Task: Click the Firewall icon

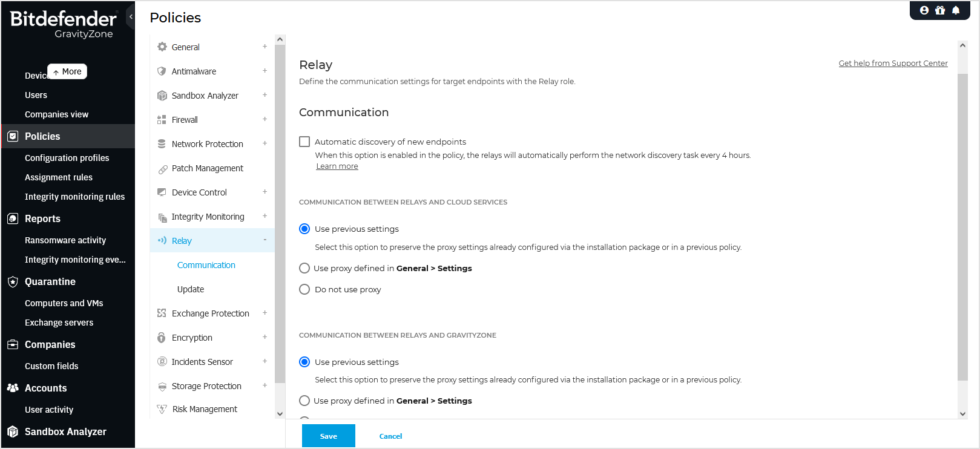Action: coord(162,119)
